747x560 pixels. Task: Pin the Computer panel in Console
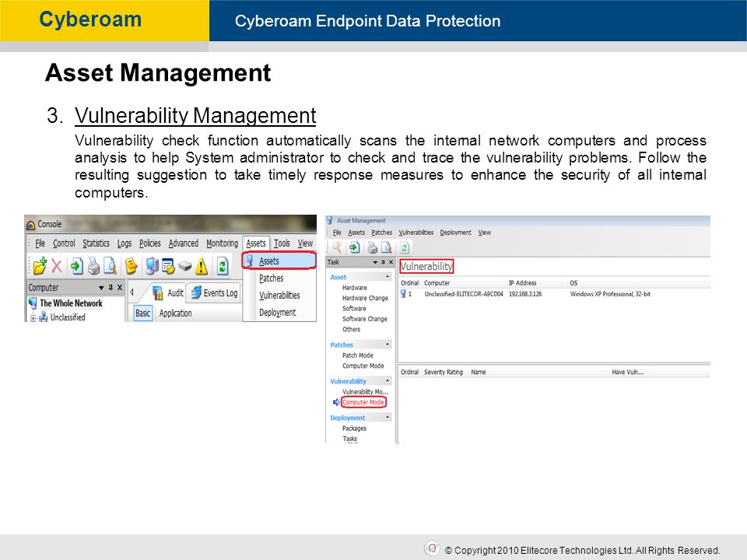110,287
